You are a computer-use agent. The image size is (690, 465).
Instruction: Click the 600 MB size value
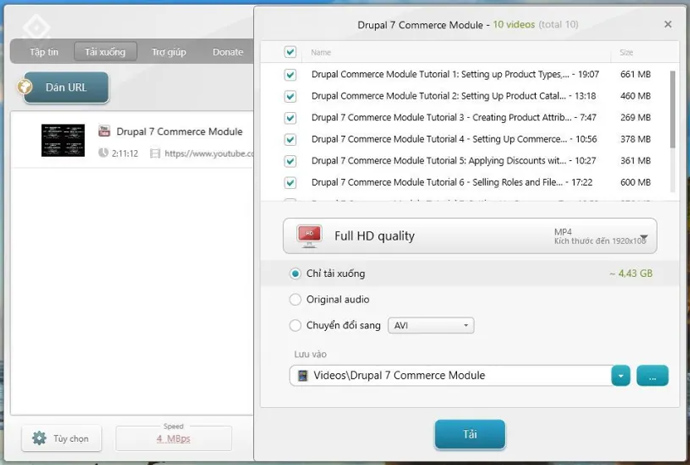pos(635,182)
